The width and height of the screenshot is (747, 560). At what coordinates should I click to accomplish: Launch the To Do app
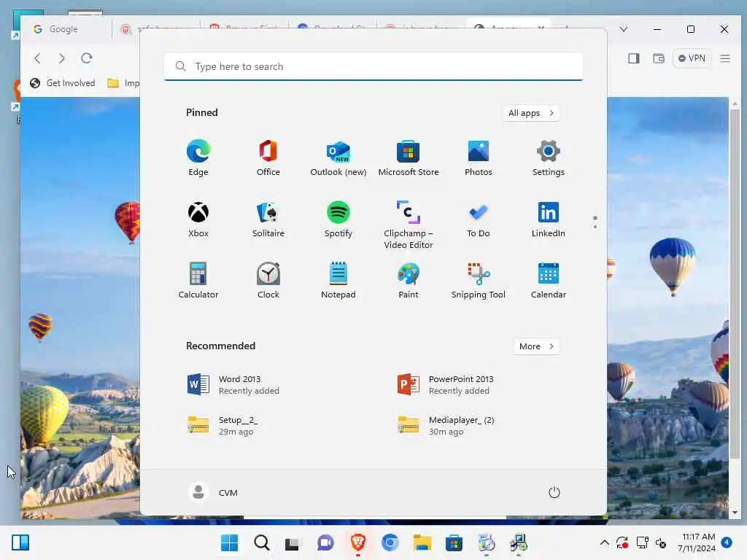[x=479, y=219]
